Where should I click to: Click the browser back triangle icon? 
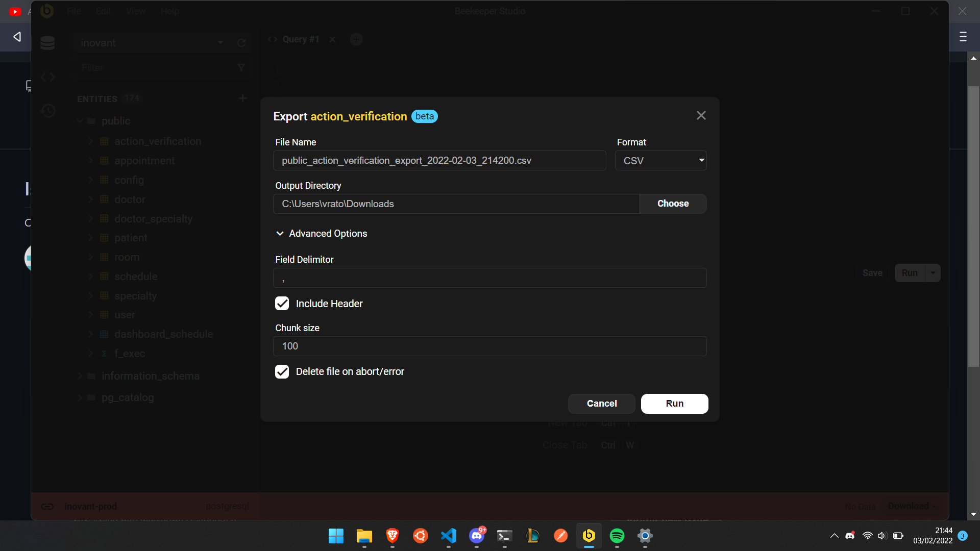(x=17, y=37)
